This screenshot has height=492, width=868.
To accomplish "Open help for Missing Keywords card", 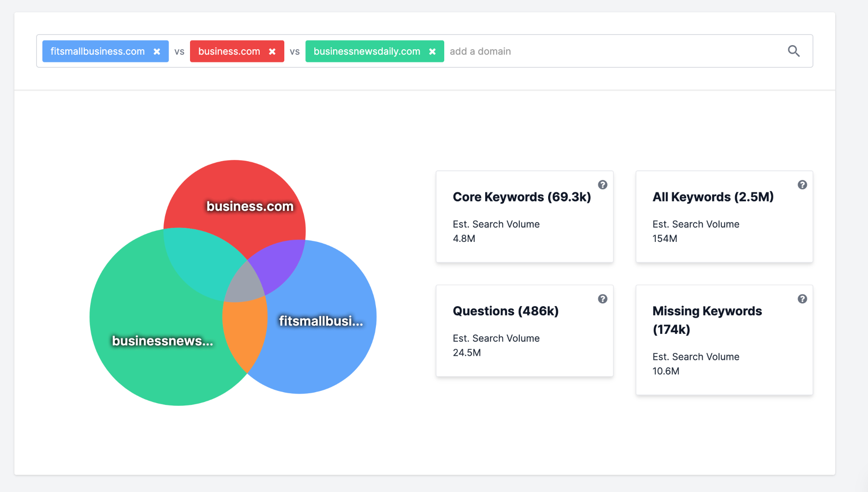I will pos(802,299).
